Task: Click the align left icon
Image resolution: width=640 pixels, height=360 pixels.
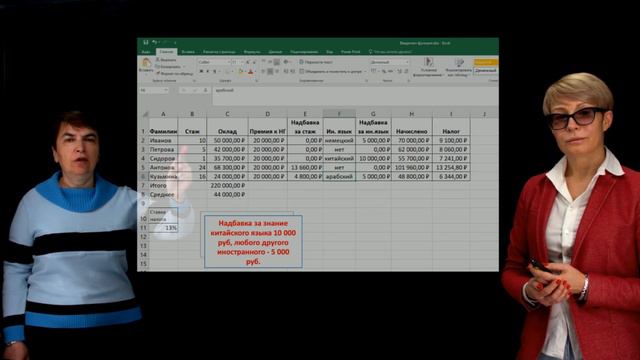Action: tap(263, 71)
